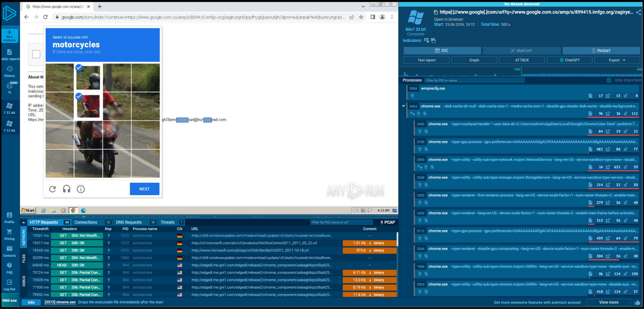
Task: Click the captcha info icon
Action: pyautogui.click(x=80, y=189)
